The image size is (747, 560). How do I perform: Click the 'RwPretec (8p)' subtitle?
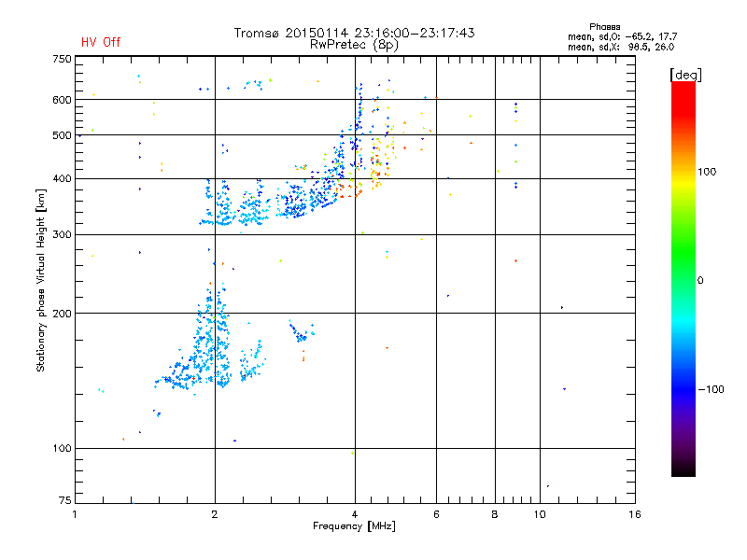coord(354,45)
